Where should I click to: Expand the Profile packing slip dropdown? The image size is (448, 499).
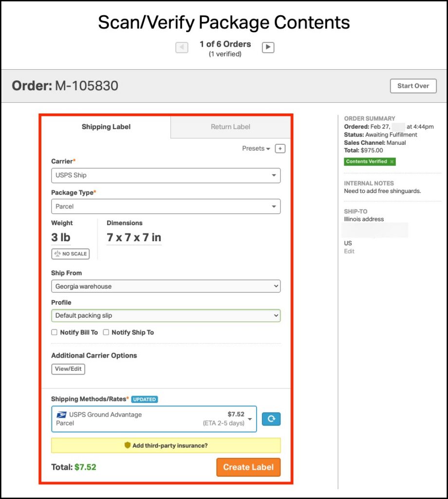click(166, 316)
